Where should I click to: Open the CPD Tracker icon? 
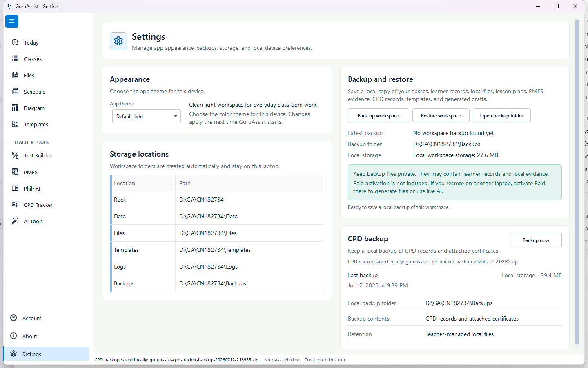pyautogui.click(x=15, y=204)
